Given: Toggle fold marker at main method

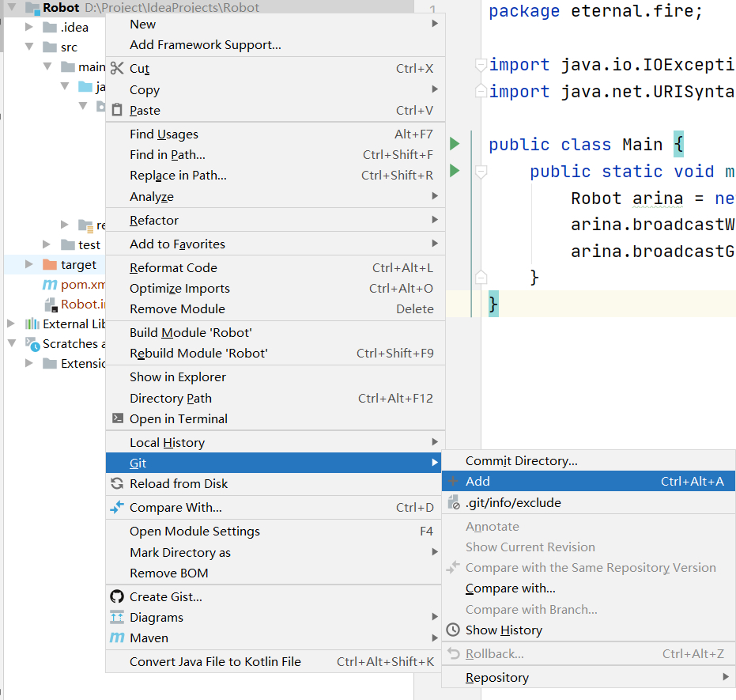Looking at the screenshot, I should coord(481,172).
